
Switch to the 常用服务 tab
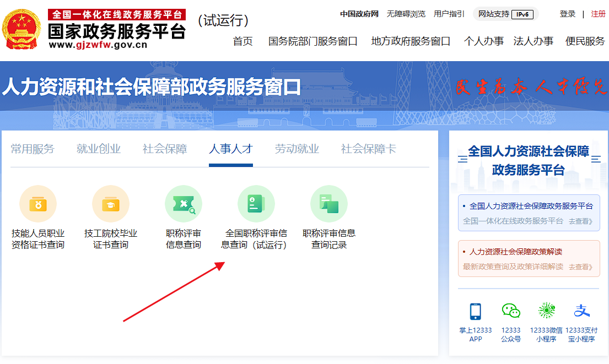pyautogui.click(x=32, y=149)
